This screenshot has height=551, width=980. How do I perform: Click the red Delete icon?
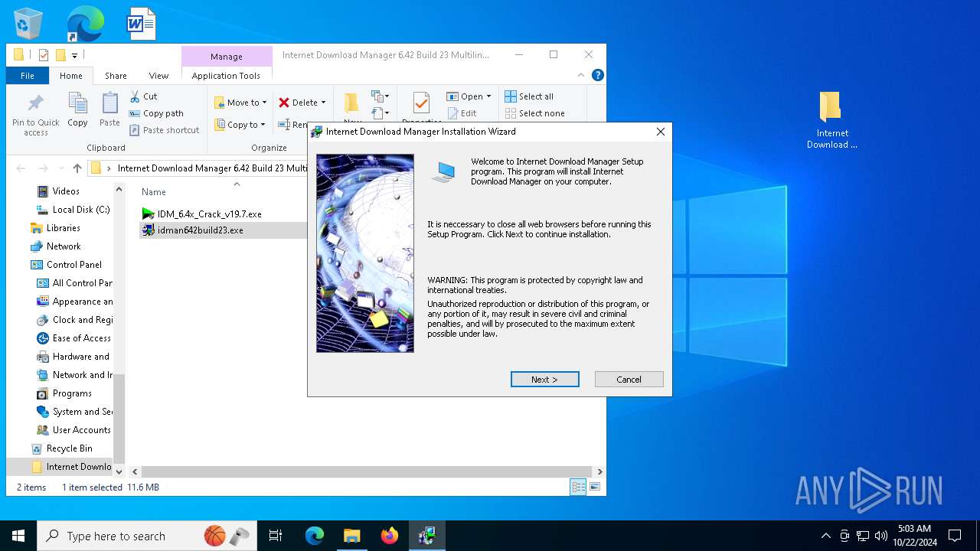[284, 103]
